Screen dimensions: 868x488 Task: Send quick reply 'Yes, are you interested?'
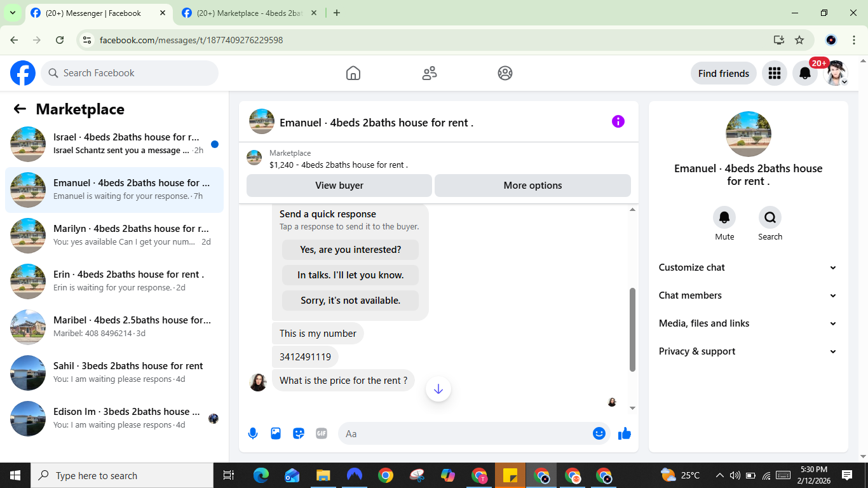pyautogui.click(x=350, y=250)
